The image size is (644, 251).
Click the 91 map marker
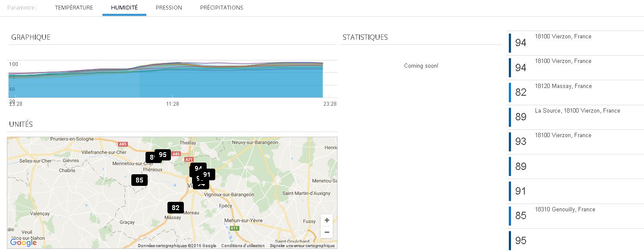[207, 175]
